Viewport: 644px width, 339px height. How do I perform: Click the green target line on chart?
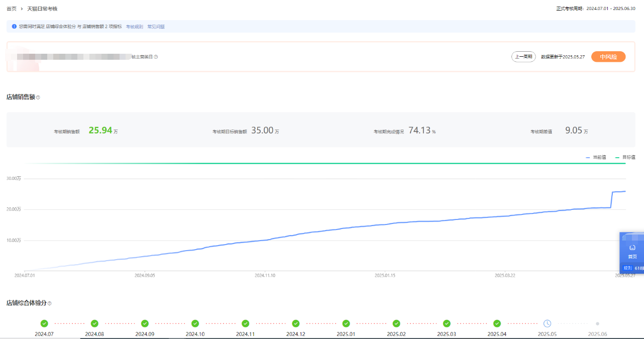321,163
